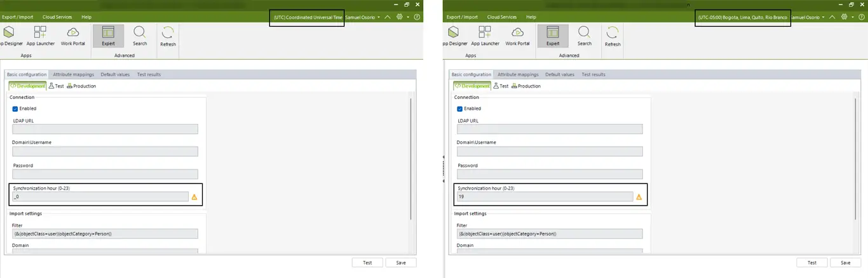The width and height of the screenshot is (868, 278).
Task: Select the Expert view in the right window
Action: point(553,36)
